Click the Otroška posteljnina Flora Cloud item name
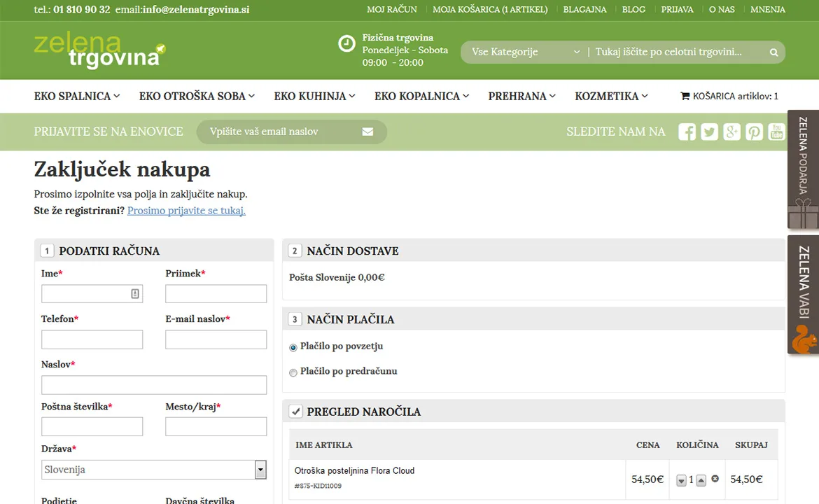Screen dimensions: 819x504 point(354,470)
